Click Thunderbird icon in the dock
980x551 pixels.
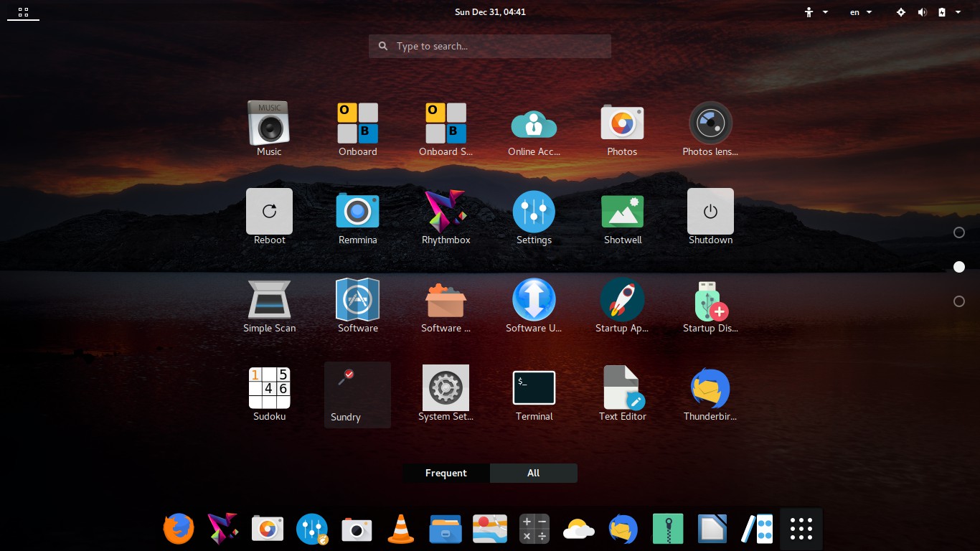(623, 529)
